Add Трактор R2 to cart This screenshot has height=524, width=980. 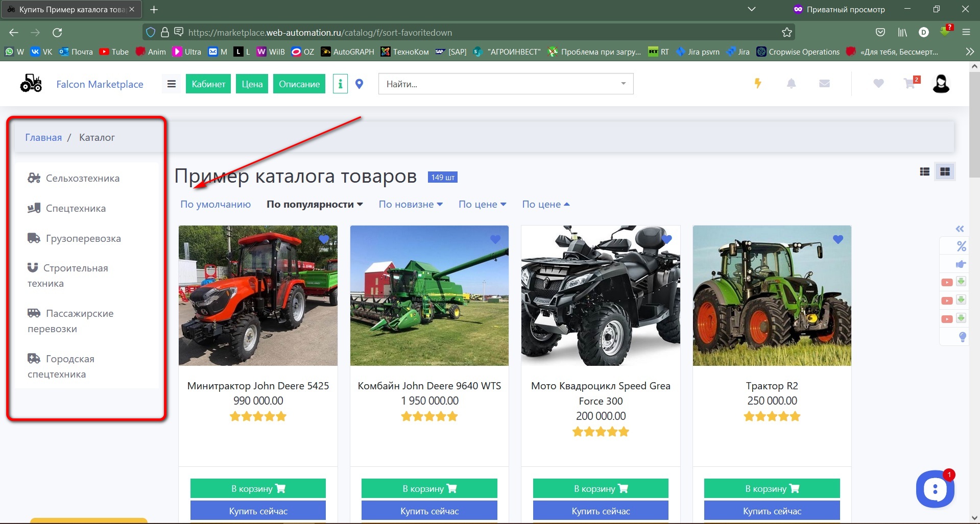click(x=772, y=488)
